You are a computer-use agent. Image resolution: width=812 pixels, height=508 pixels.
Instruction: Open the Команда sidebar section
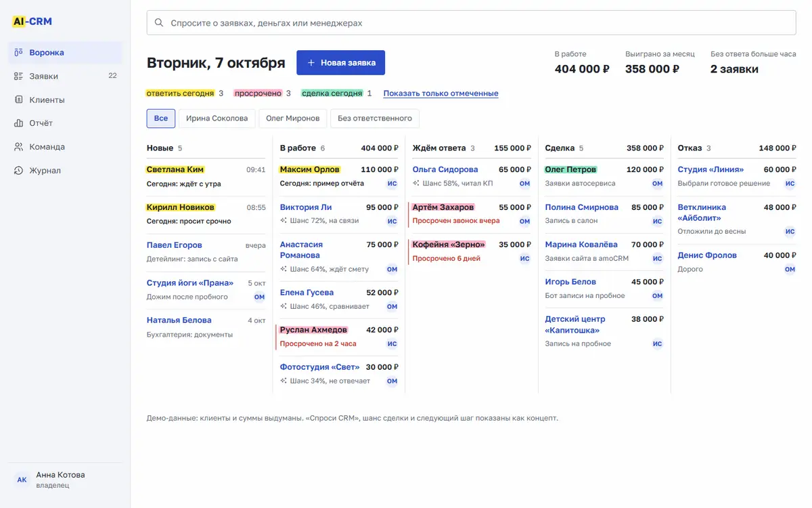click(x=65, y=147)
